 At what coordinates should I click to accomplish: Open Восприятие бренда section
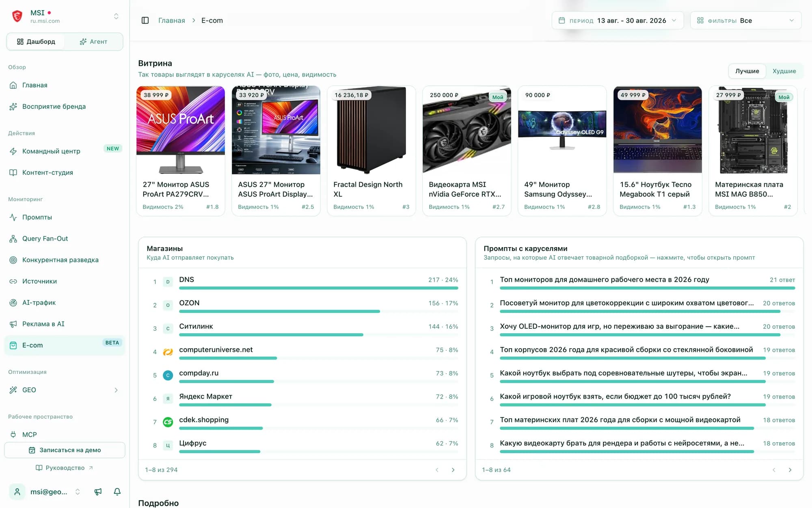(65, 106)
